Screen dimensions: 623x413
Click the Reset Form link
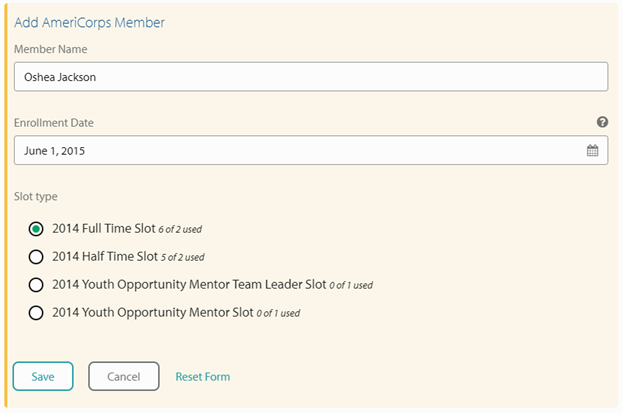pyautogui.click(x=202, y=377)
